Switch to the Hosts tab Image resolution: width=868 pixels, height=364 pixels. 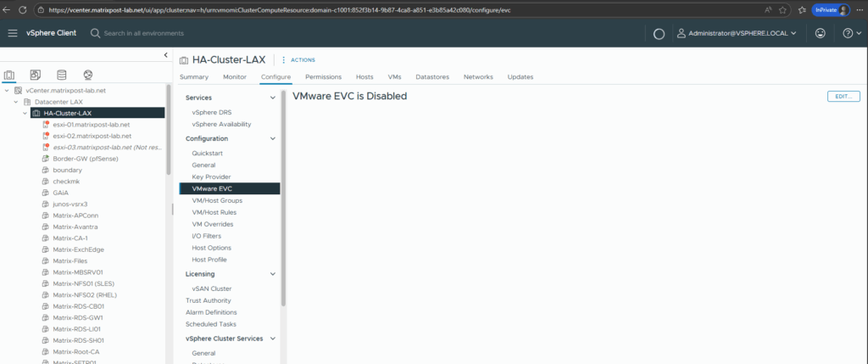coord(364,77)
